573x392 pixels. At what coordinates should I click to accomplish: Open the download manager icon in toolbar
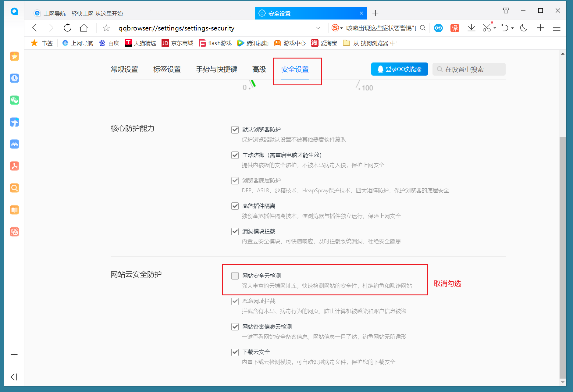click(x=472, y=28)
